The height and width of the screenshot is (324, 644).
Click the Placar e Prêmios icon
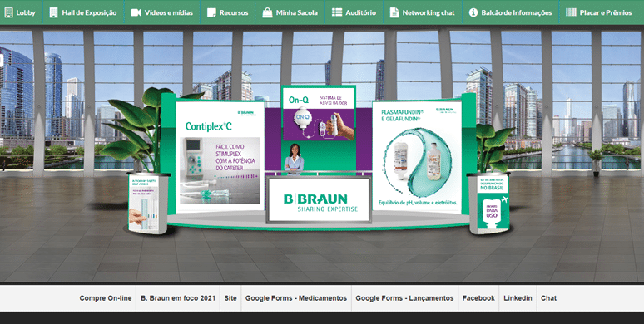click(x=571, y=12)
